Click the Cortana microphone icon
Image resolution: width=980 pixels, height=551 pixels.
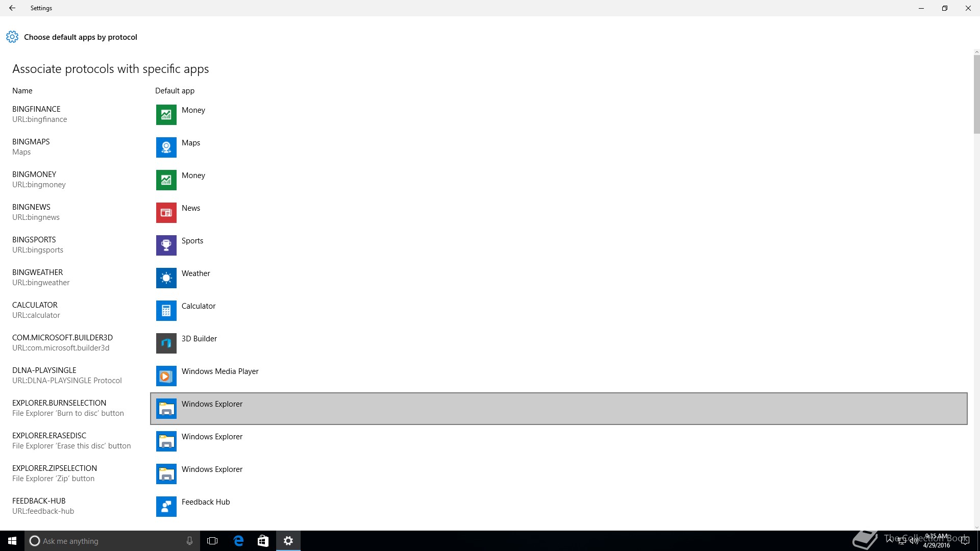tap(189, 541)
